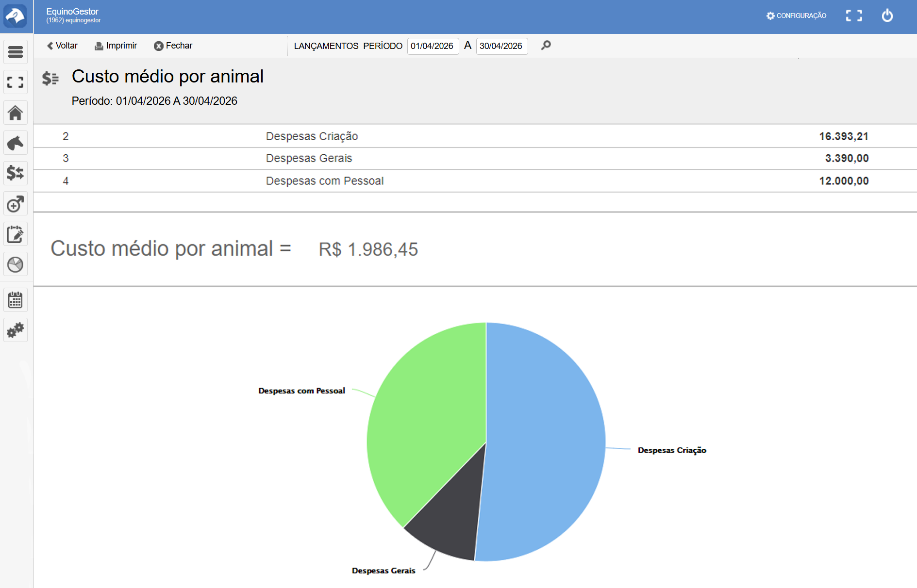Click the home icon in the sidebar
This screenshot has height=588, width=917.
point(16,113)
